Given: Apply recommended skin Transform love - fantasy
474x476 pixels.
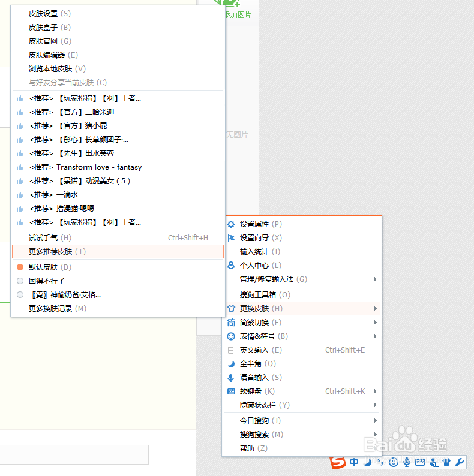Looking at the screenshot, I should point(118,167).
